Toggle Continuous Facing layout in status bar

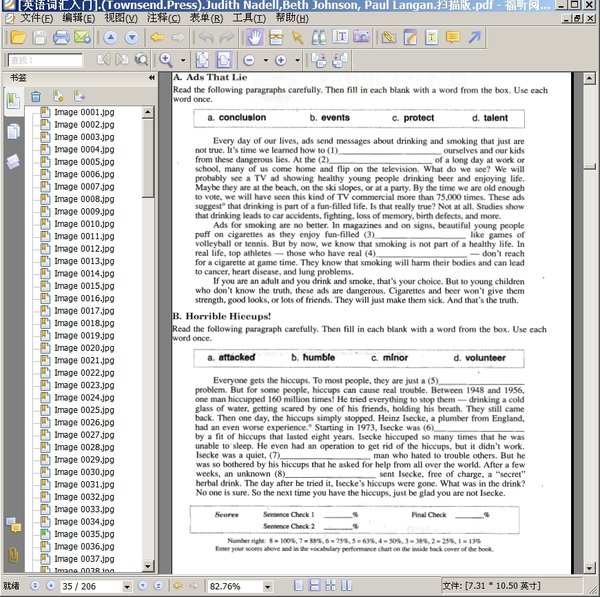(346, 586)
